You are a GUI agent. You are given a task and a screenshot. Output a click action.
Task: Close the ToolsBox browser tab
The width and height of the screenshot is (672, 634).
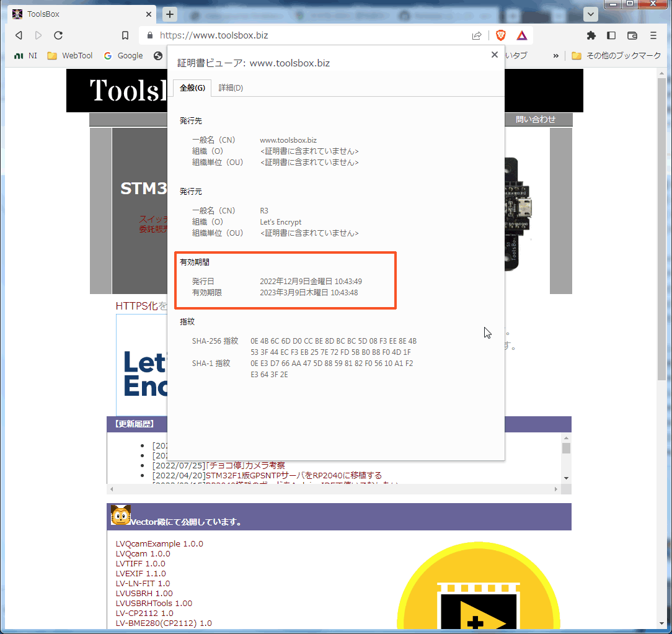tap(148, 14)
